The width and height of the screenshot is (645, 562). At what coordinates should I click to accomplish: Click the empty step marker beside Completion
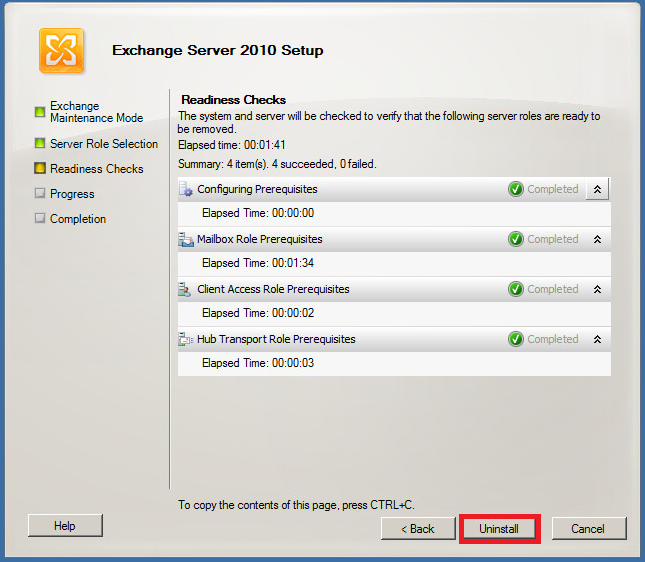(40, 218)
